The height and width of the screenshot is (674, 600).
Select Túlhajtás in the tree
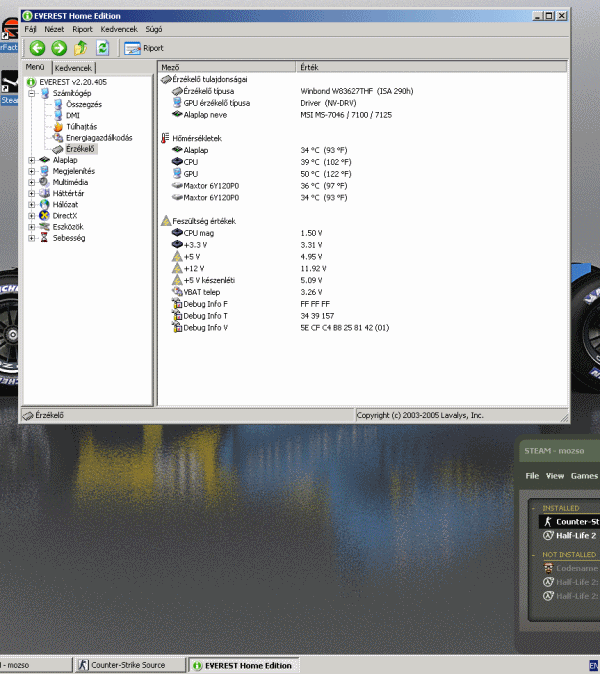pyautogui.click(x=82, y=127)
